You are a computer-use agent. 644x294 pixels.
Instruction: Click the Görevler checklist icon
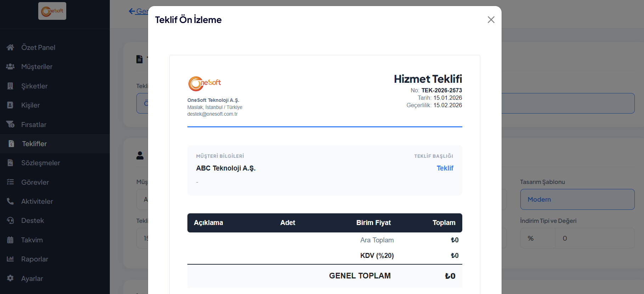point(10,182)
